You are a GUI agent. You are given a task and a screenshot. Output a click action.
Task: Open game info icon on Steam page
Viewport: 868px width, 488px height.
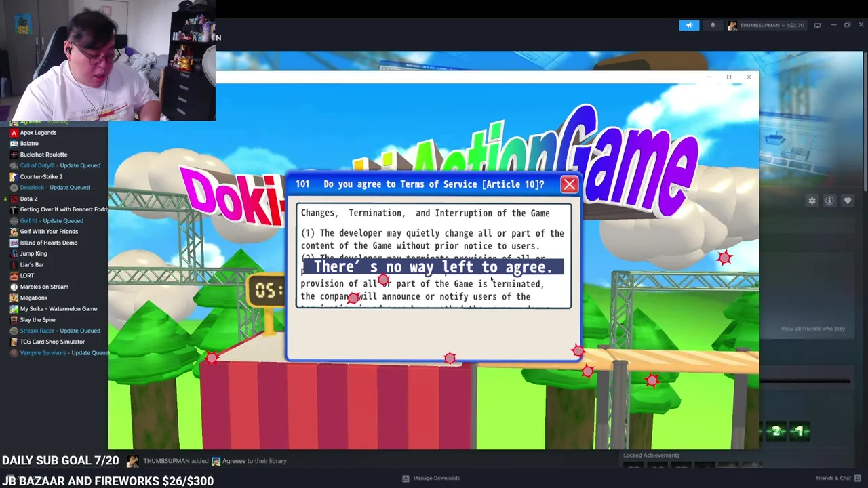pos(829,201)
